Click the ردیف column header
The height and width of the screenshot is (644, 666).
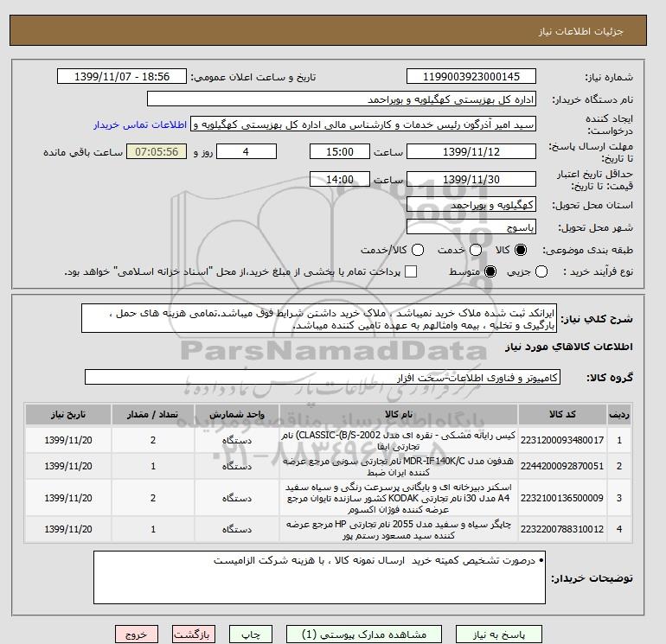[619, 414]
